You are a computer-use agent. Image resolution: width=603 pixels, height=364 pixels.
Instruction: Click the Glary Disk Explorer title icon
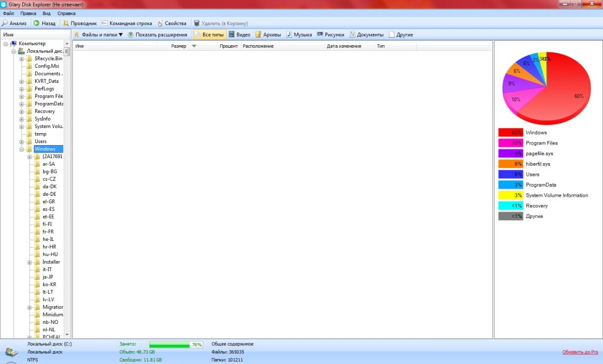coord(4,4)
